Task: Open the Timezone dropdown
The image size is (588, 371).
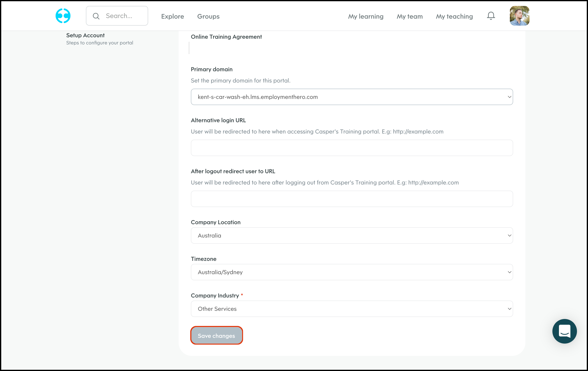Action: [x=352, y=272]
